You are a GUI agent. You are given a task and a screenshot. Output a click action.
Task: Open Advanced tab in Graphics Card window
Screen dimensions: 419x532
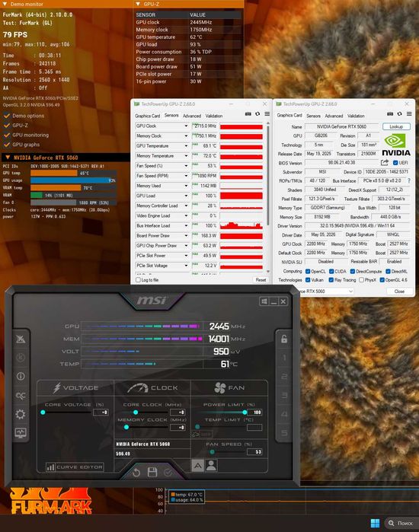334,116
